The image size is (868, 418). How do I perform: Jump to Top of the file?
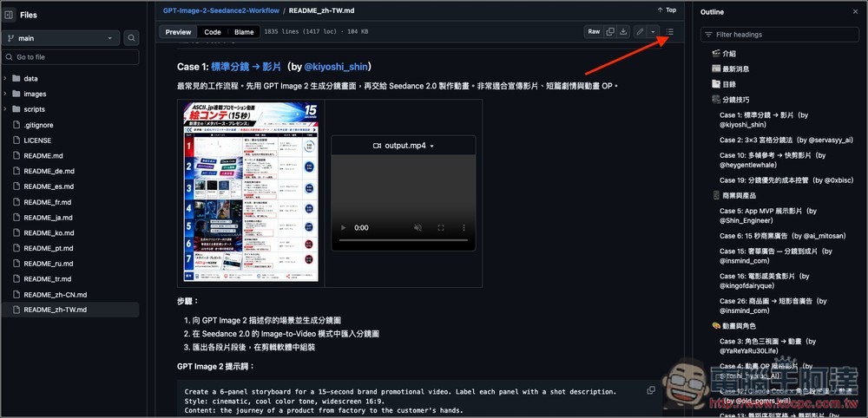click(667, 10)
